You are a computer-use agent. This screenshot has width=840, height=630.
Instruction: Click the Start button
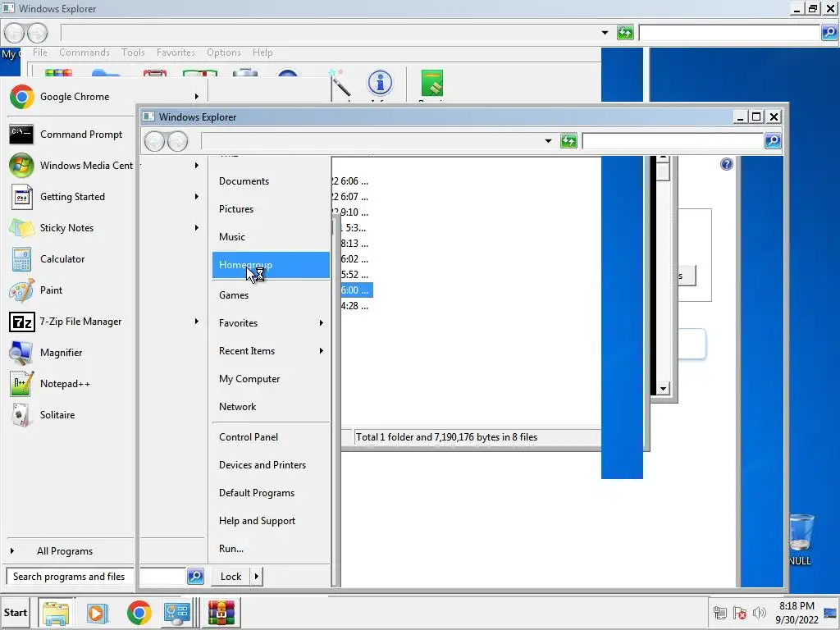(15, 613)
